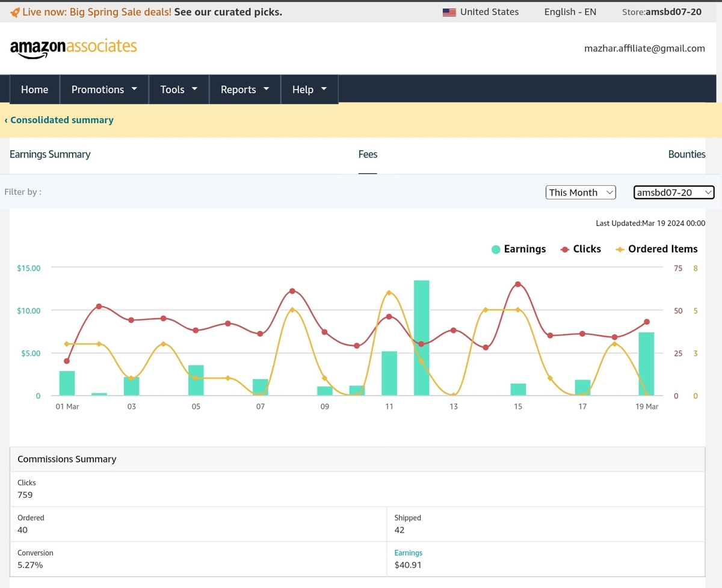Go back to Consolidated summary
Image resolution: width=722 pixels, height=588 pixels.
click(x=59, y=120)
